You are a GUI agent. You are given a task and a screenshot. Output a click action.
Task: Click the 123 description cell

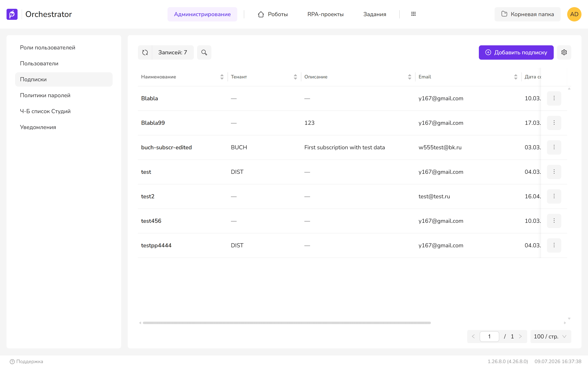click(x=309, y=123)
